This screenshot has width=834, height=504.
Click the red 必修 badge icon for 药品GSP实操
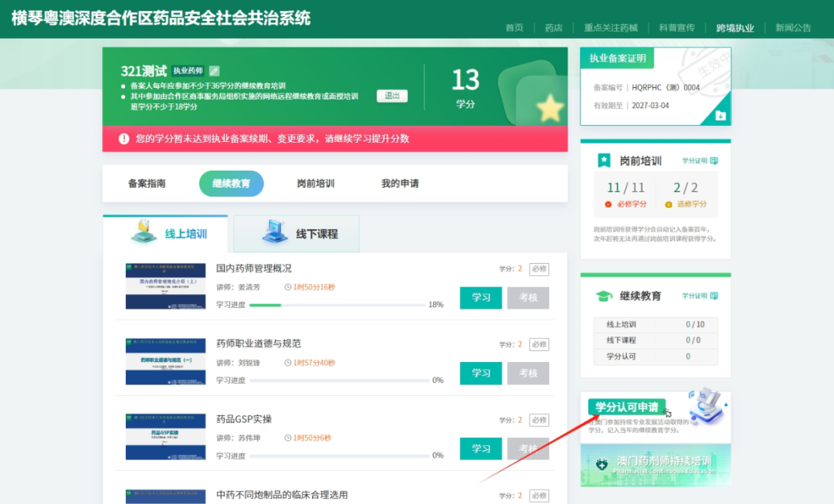pyautogui.click(x=538, y=419)
